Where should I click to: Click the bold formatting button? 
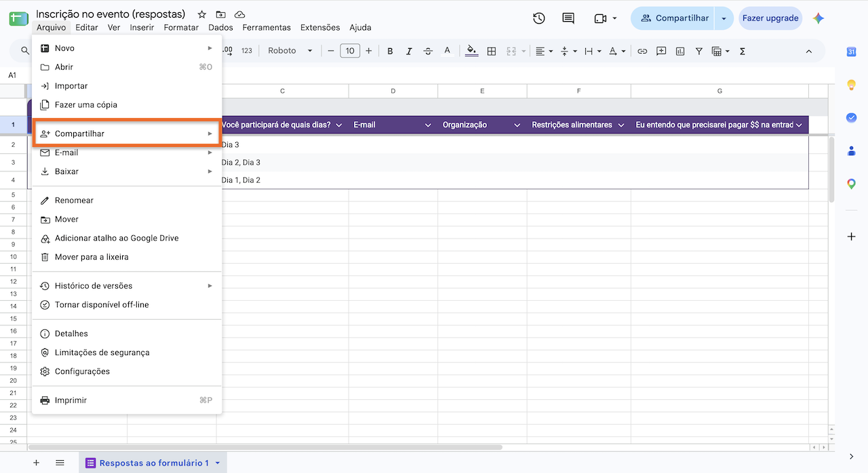(390, 51)
